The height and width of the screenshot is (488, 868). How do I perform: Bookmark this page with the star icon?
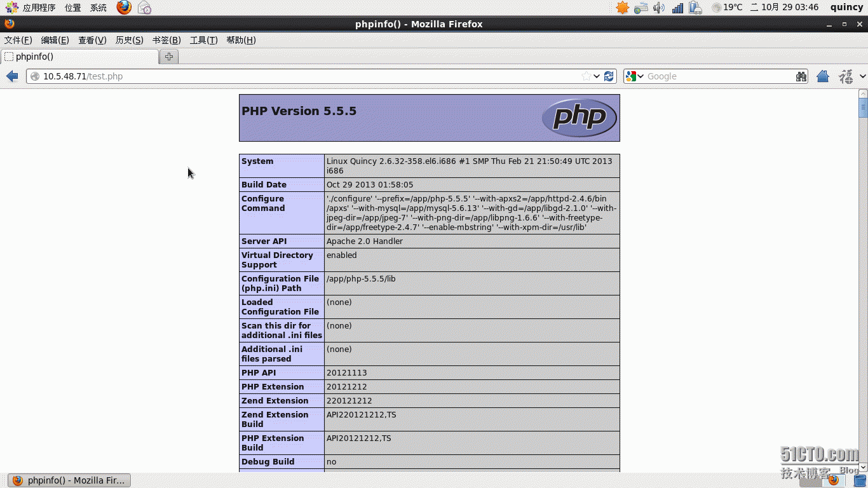(586, 76)
